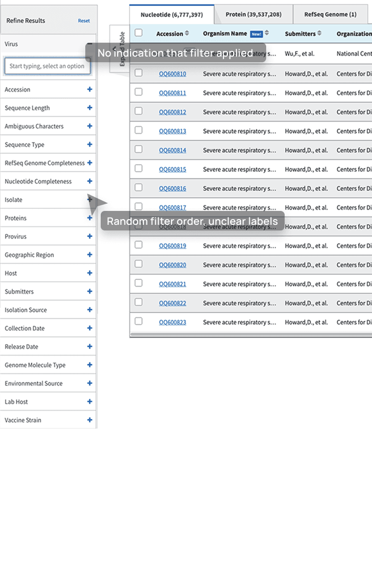Expand the Provirus filter
Image resolution: width=372 pixels, height=588 pixels.
(x=89, y=236)
